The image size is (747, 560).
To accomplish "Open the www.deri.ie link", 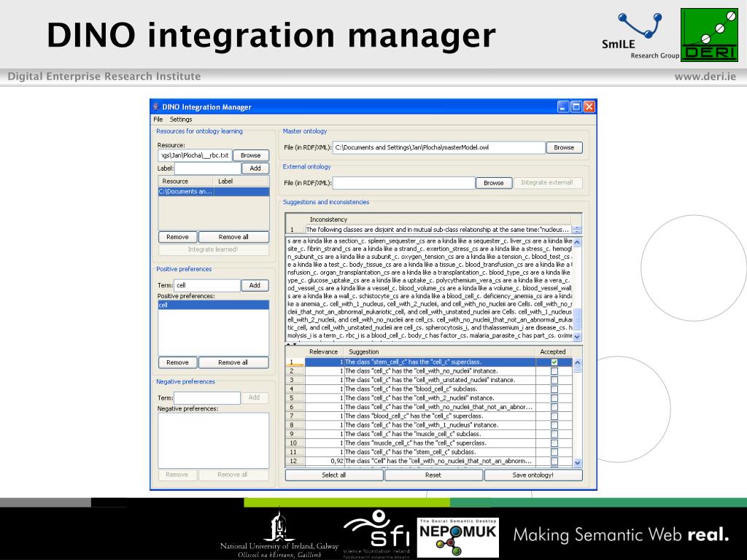I will tap(705, 77).
